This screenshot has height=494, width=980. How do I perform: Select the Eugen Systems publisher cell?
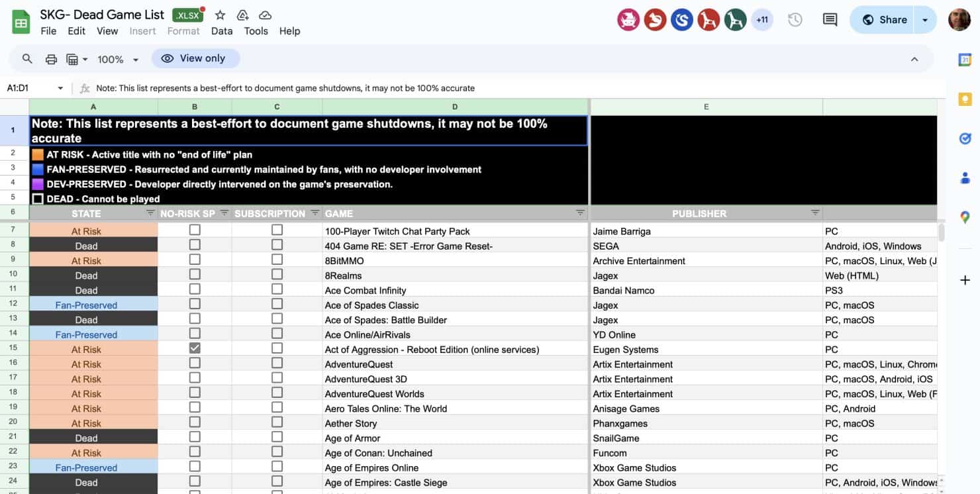(707, 349)
